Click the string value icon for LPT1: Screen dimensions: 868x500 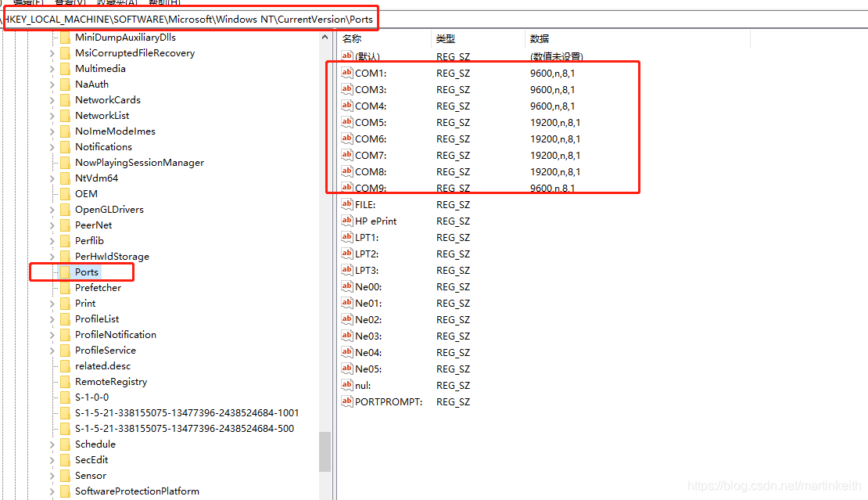click(347, 237)
